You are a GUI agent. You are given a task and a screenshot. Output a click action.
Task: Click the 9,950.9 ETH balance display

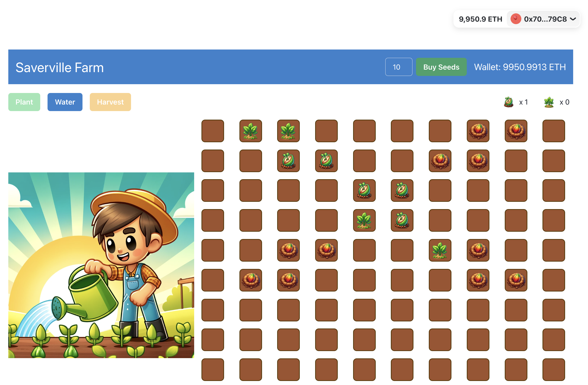(x=480, y=19)
